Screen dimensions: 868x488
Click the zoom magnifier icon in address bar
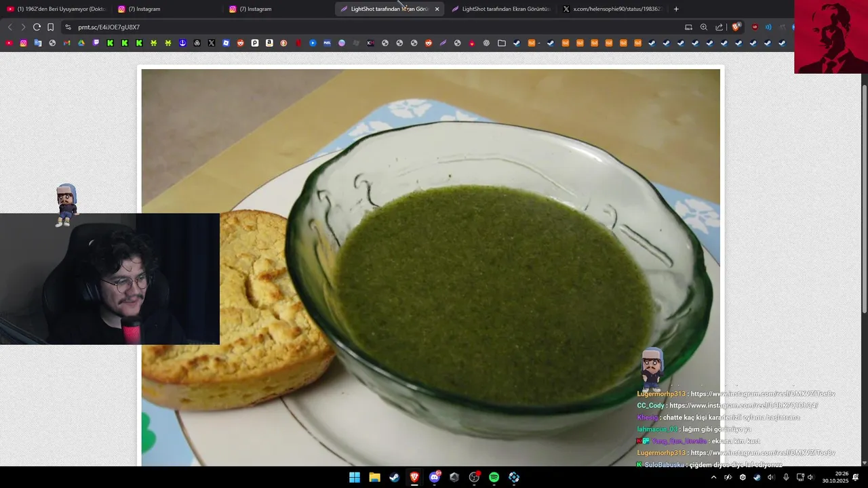[704, 27]
